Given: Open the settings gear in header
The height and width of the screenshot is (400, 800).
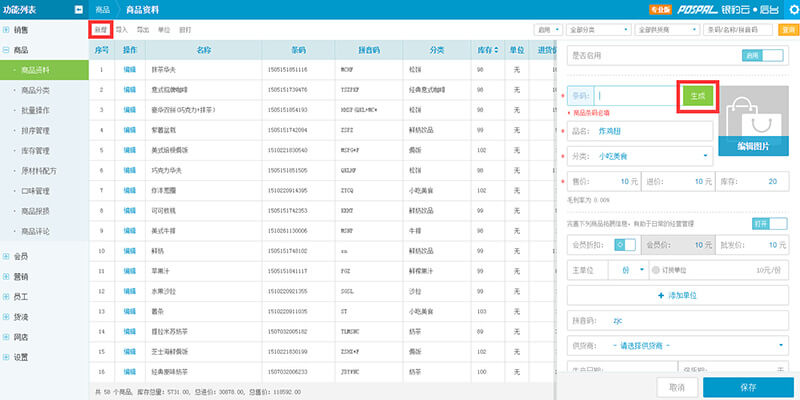Looking at the screenshot, I should [788, 10].
